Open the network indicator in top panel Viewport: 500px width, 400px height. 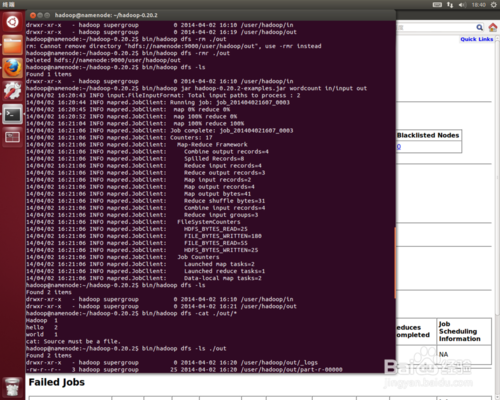450,5
